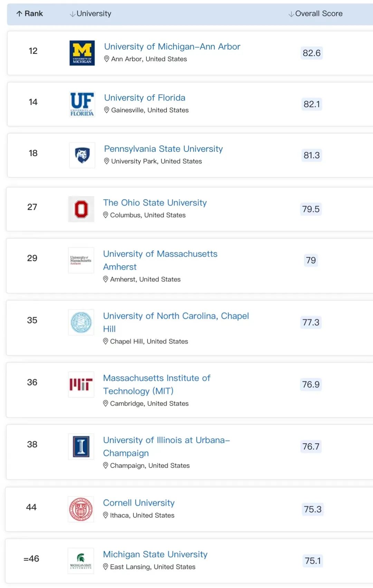Open University of Michigan–Ann Arbor link
This screenshot has width=373, height=588.
172,47
